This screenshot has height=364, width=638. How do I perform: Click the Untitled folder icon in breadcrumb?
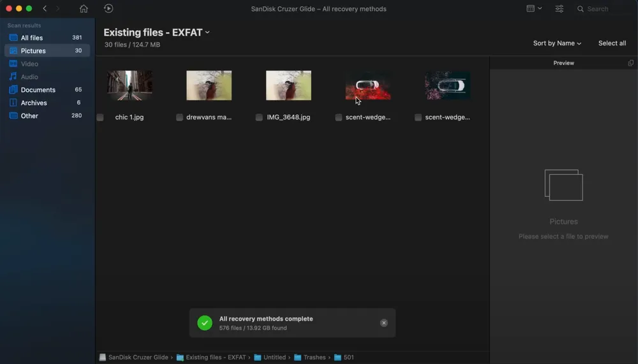(258, 357)
